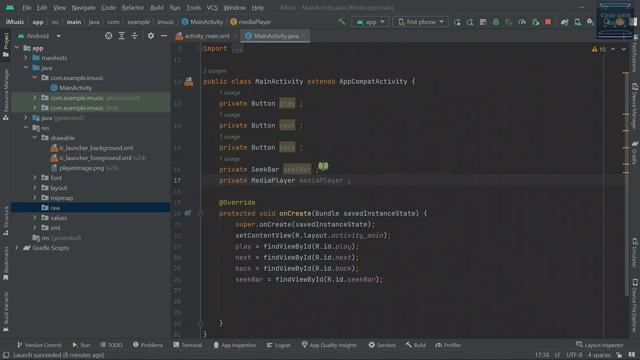Click the green intention bulb after seekBar
The width and height of the screenshot is (640, 360).
click(x=323, y=166)
